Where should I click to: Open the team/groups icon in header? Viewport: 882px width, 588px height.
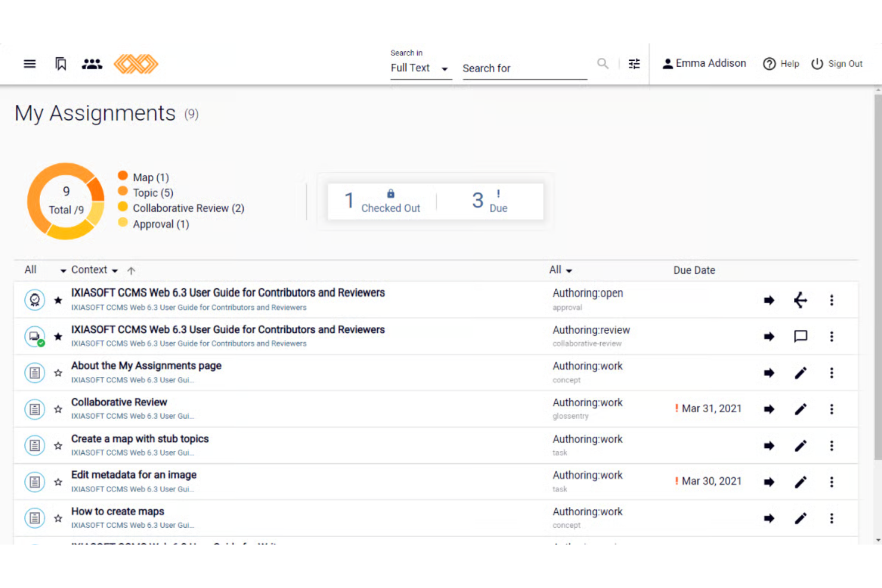tap(92, 64)
